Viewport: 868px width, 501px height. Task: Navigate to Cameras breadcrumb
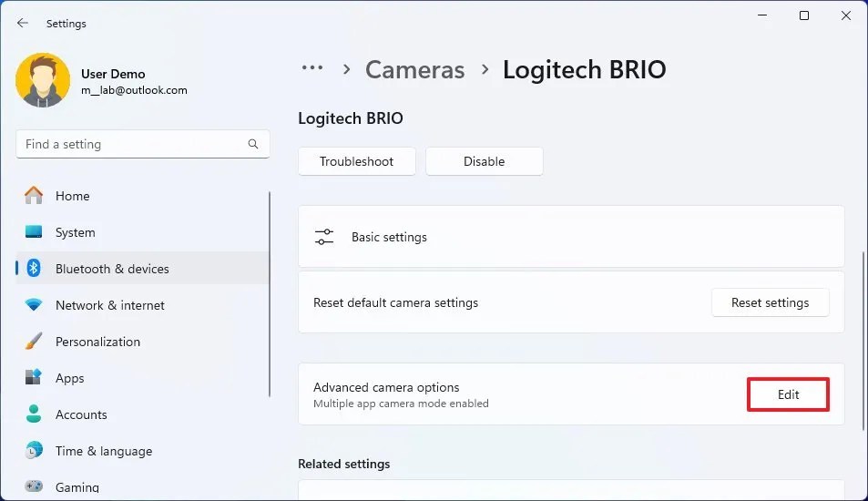tap(414, 70)
